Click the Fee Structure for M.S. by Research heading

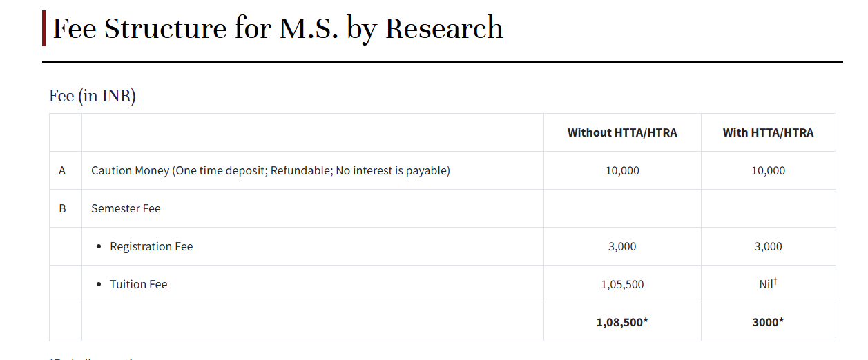click(278, 28)
